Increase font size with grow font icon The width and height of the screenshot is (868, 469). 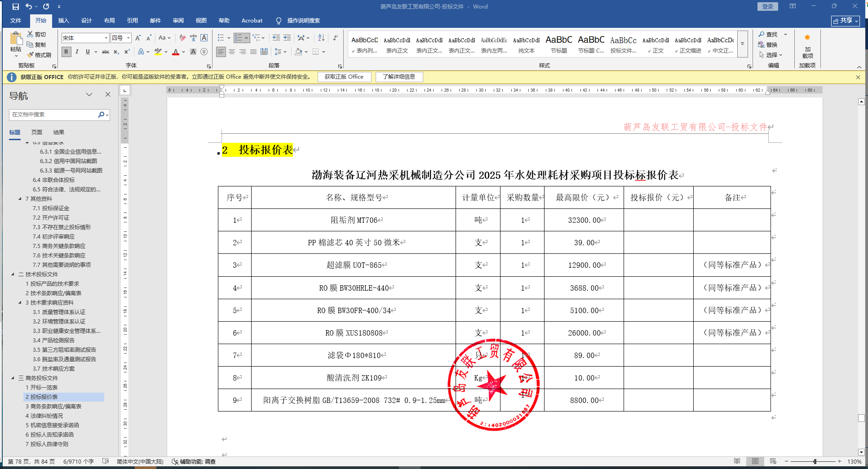138,38
